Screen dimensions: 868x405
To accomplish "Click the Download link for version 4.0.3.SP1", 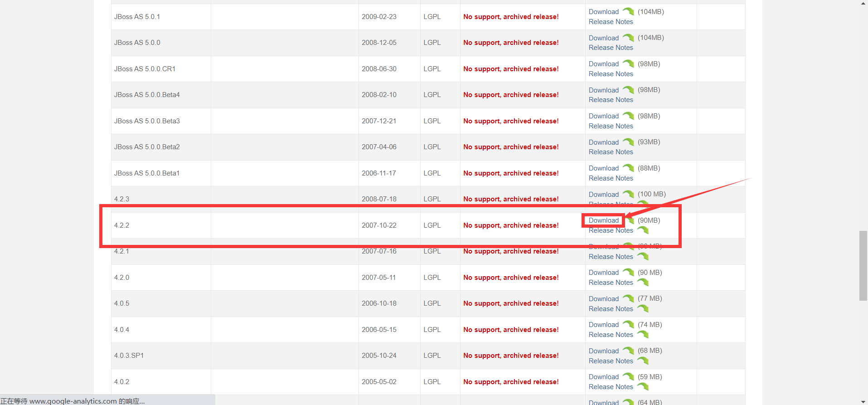I will pos(604,351).
